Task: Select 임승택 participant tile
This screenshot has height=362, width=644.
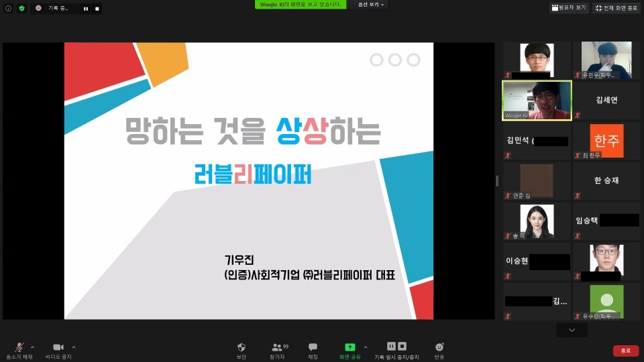Action: point(606,221)
